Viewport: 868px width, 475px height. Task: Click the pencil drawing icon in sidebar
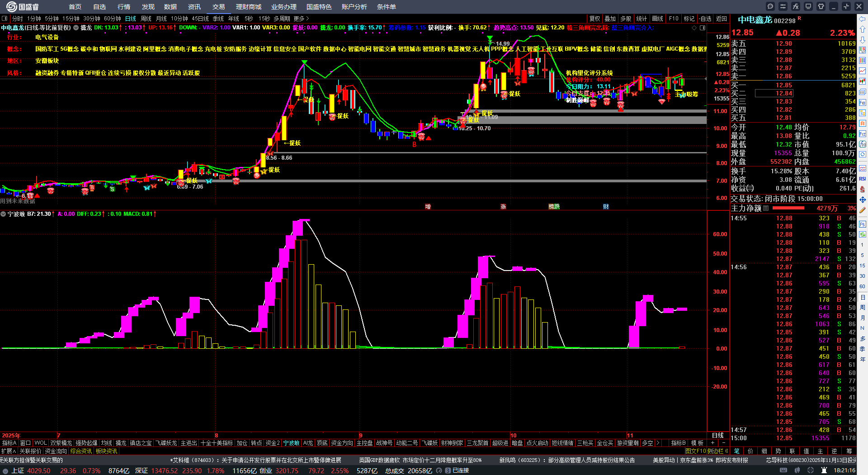863,210
